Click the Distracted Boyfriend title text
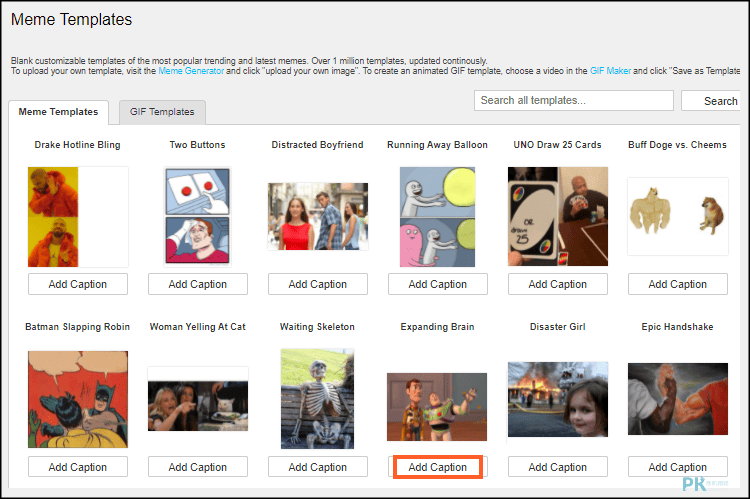 pos(318,145)
